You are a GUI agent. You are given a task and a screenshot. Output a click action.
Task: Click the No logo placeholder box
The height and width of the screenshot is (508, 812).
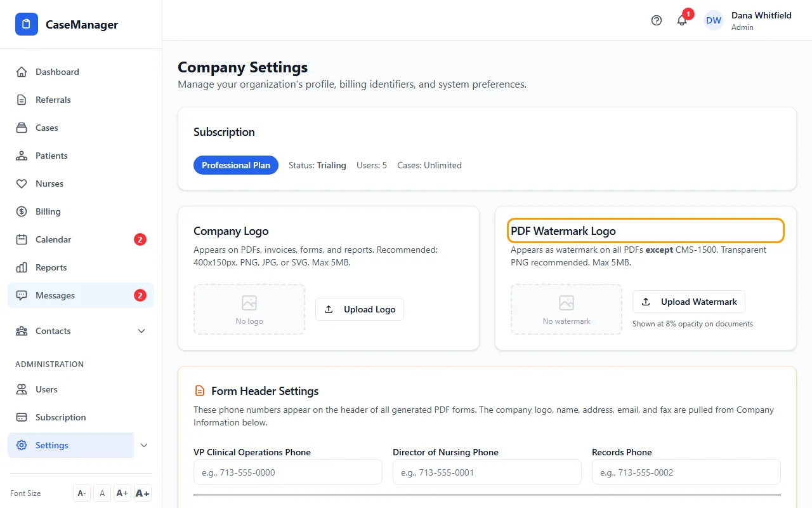tap(249, 309)
